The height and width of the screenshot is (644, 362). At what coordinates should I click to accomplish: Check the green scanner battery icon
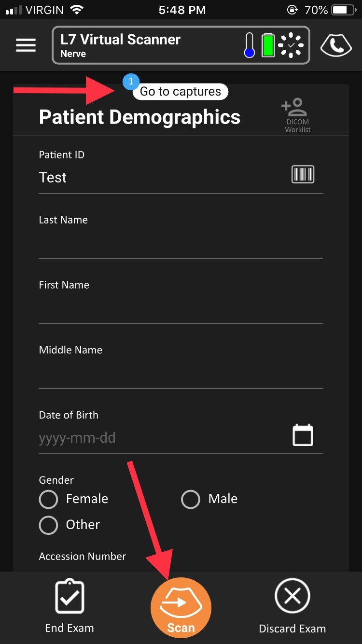(x=268, y=45)
